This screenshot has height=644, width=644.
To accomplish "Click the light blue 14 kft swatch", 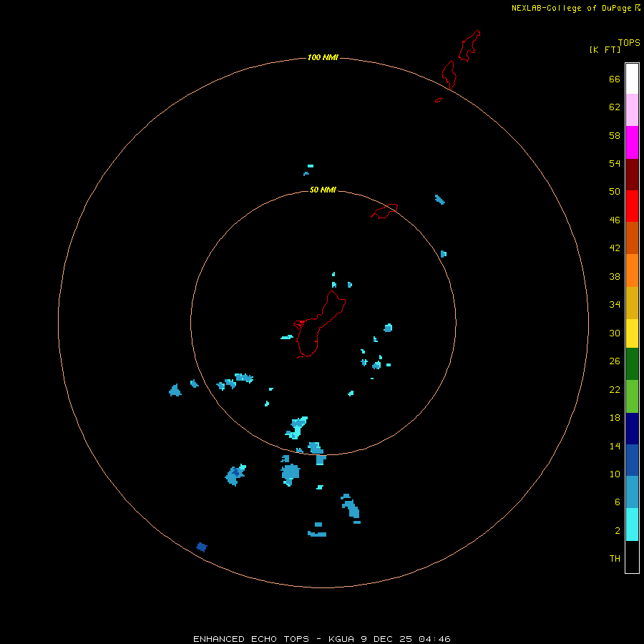I will click(x=632, y=492).
